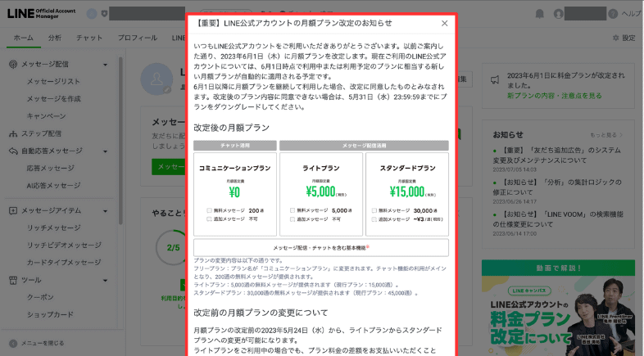Click the チャット活用 plan header label
This screenshot has height=356, width=644.
pyautogui.click(x=235, y=146)
